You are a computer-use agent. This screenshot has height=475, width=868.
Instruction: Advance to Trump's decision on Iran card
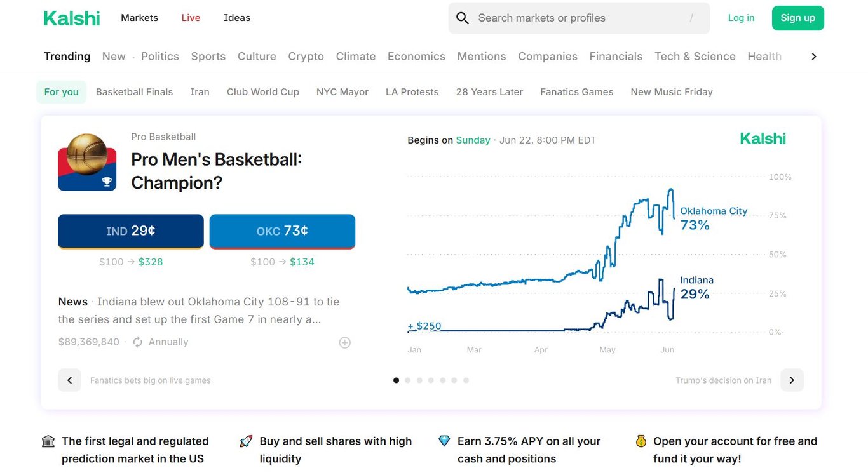coord(792,380)
